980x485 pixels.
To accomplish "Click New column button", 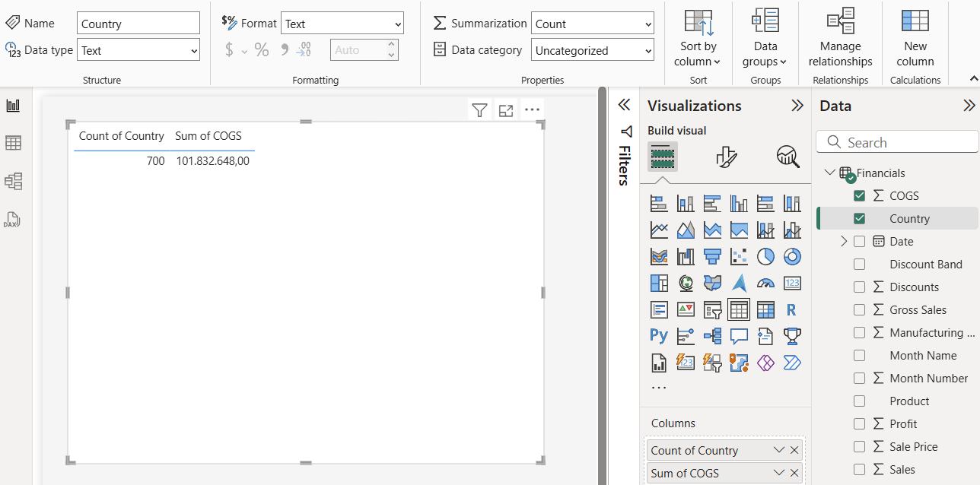I will pos(915,38).
